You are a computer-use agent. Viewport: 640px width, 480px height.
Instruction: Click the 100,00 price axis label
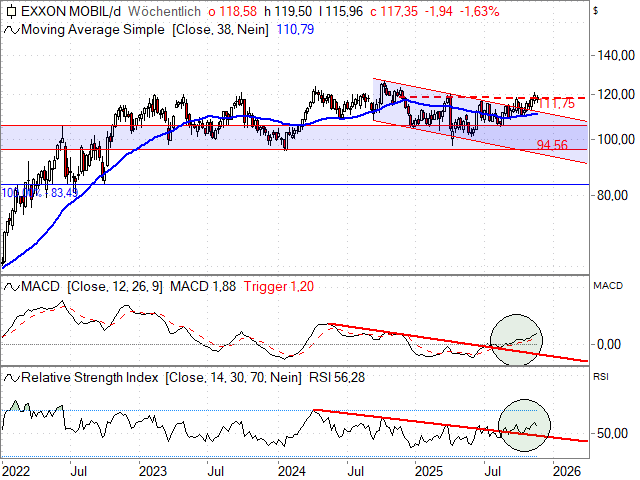point(616,140)
